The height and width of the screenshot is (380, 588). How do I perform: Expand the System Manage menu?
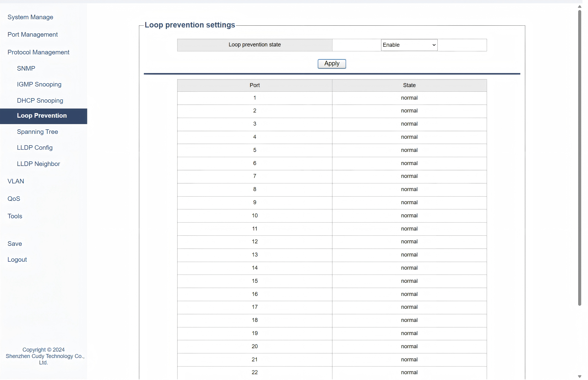click(30, 17)
